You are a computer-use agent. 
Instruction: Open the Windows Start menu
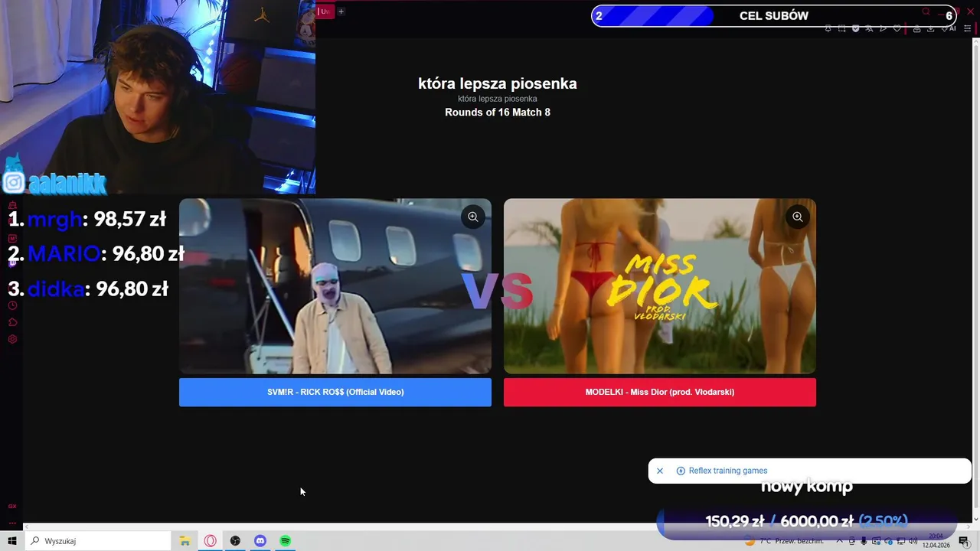coord(11,541)
